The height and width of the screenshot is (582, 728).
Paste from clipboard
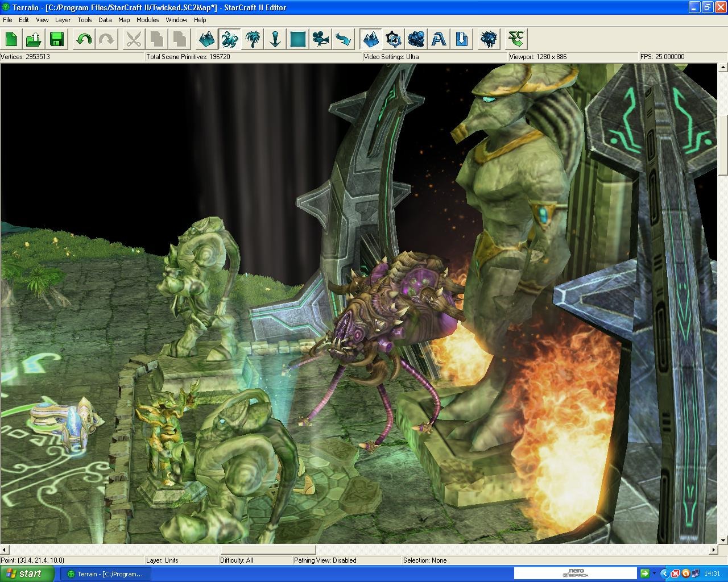[179, 39]
